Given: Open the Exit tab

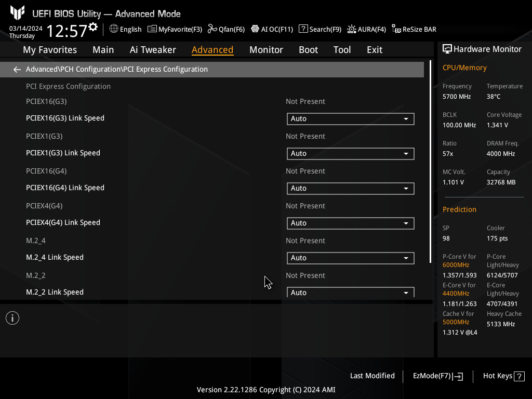Looking at the screenshot, I should (375, 50).
